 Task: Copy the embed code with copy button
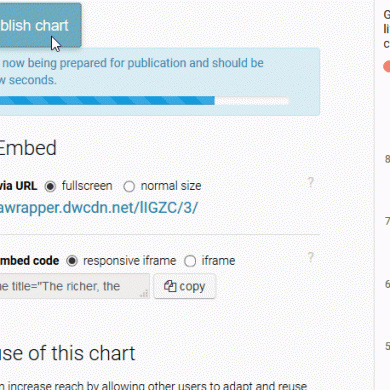[185, 286]
